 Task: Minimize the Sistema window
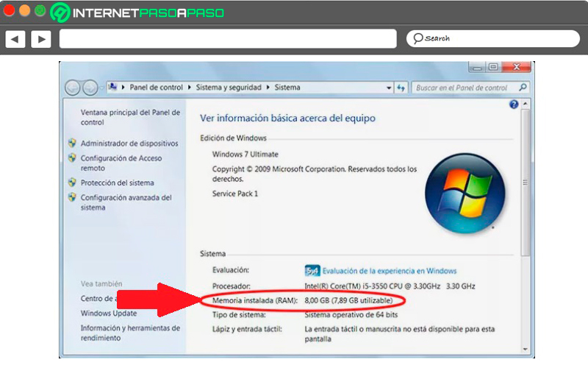tap(477, 67)
